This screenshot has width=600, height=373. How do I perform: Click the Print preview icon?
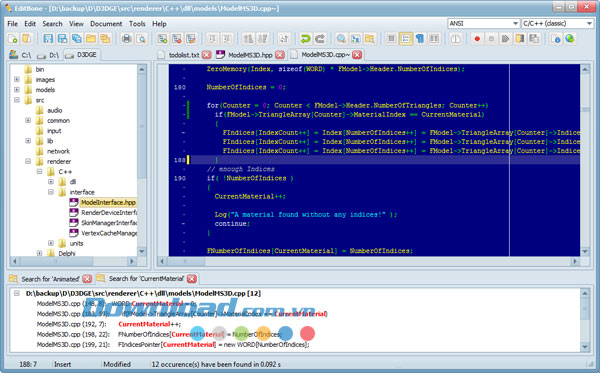[x=141, y=39]
